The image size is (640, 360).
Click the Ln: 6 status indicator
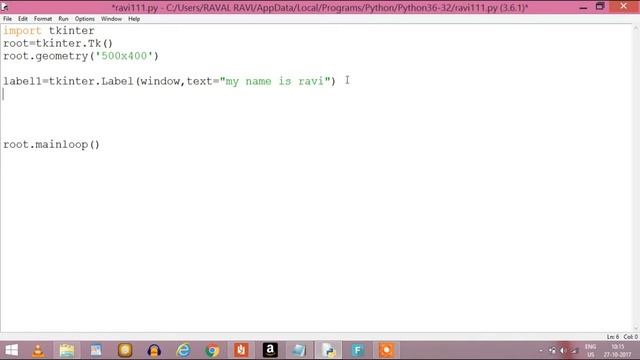(613, 337)
